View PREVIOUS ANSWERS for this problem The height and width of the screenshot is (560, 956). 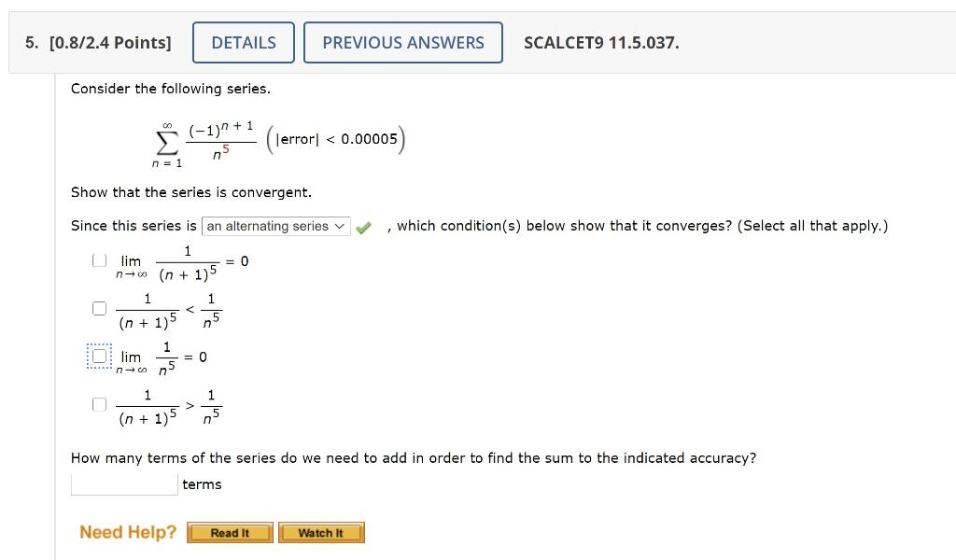pyautogui.click(x=403, y=42)
